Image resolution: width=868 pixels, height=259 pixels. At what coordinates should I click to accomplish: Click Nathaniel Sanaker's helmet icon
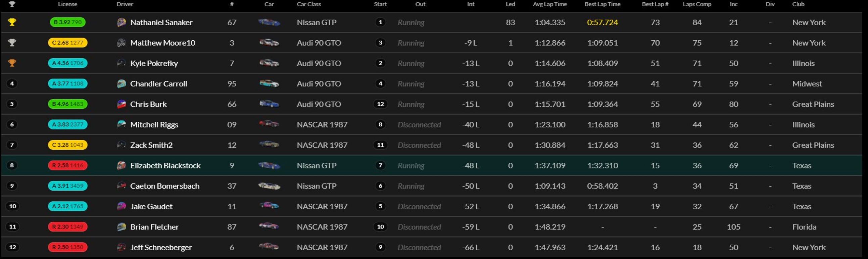(121, 22)
